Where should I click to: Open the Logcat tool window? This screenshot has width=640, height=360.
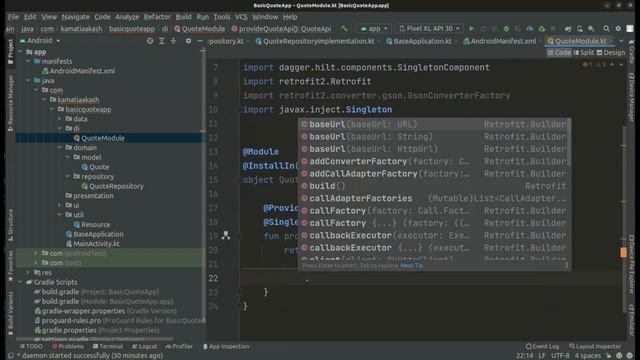144,346
